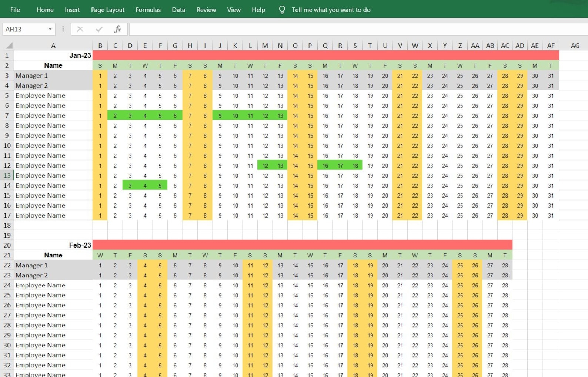The height and width of the screenshot is (377, 588).
Task: Click the Cancel X icon in formula bar
Action: point(80,29)
